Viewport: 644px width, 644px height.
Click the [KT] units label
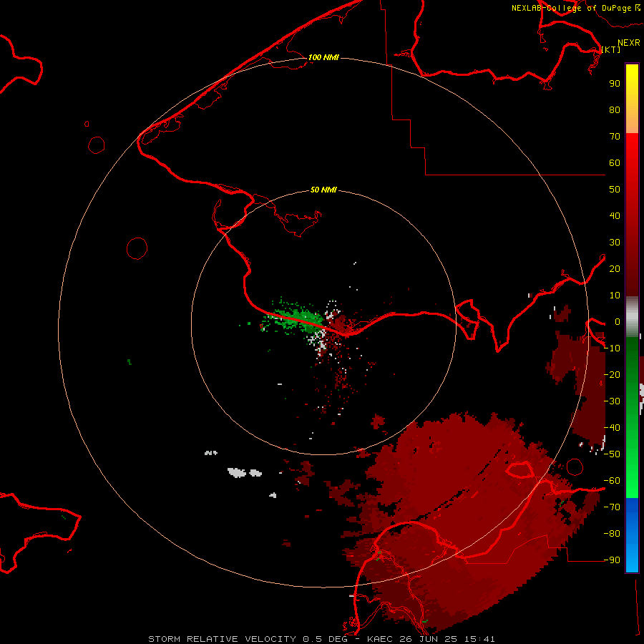pyautogui.click(x=611, y=49)
